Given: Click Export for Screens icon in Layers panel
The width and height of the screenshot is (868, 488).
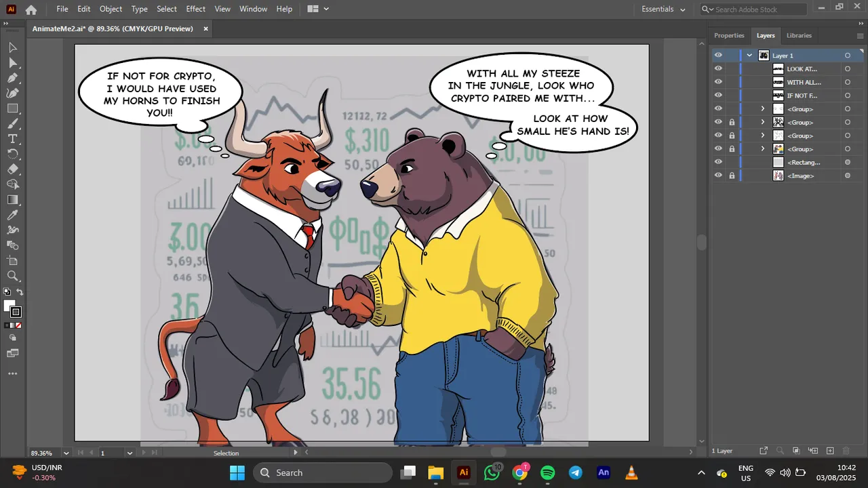Looking at the screenshot, I should coord(764,451).
